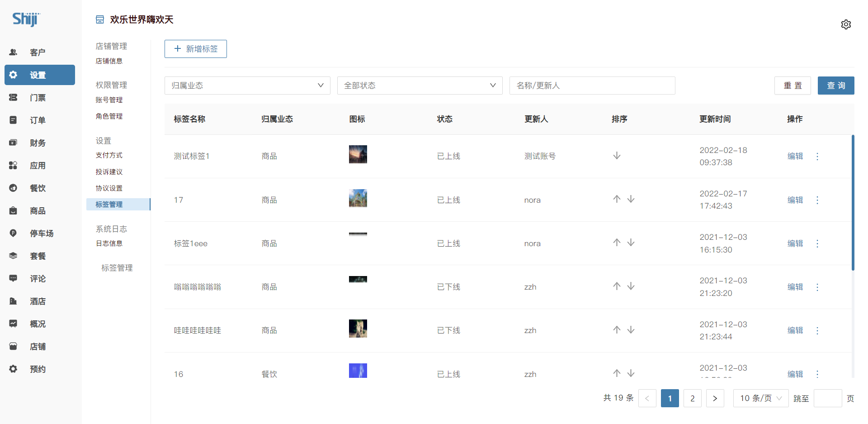Open 角色管理 submenu item
This screenshot has height=424, width=868.
[109, 116]
